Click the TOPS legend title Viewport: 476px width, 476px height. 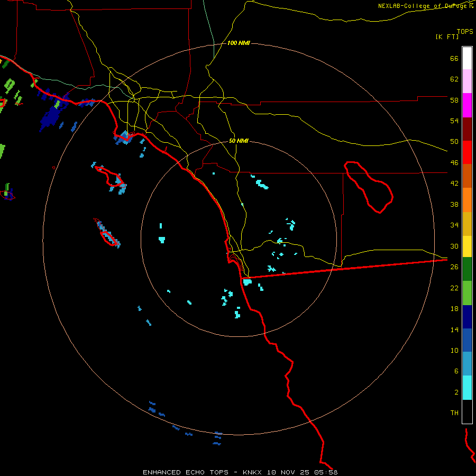click(x=465, y=31)
